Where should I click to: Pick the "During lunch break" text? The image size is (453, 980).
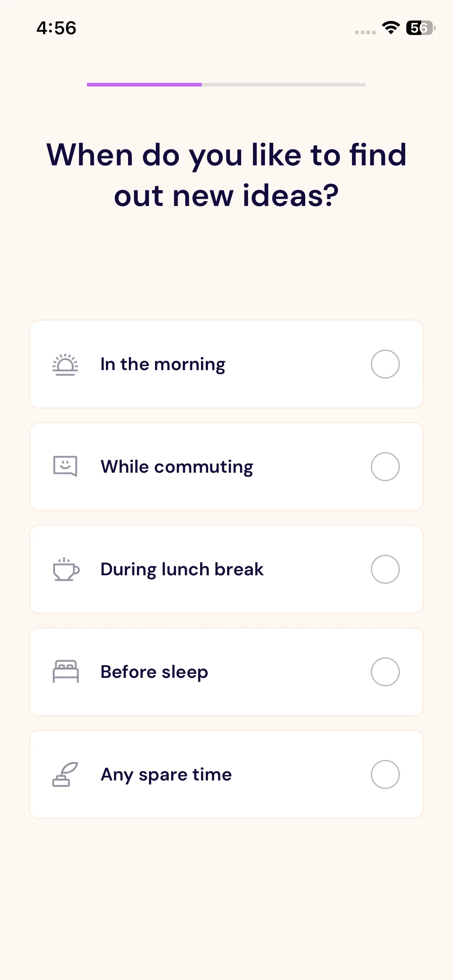(182, 570)
